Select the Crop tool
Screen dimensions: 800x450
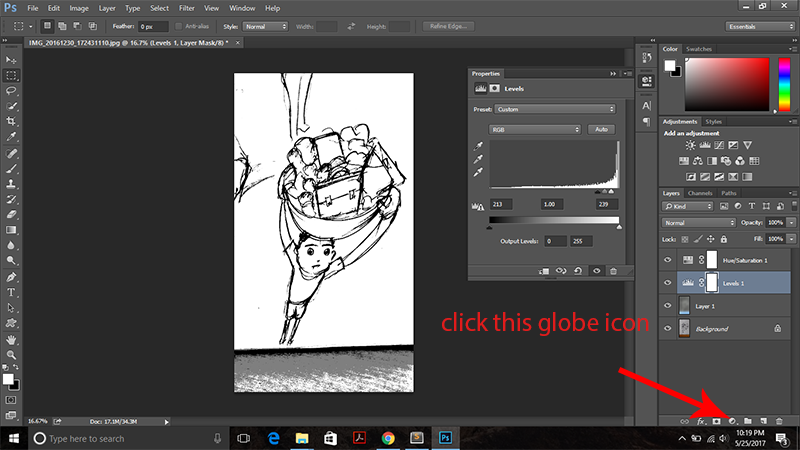pos(11,121)
